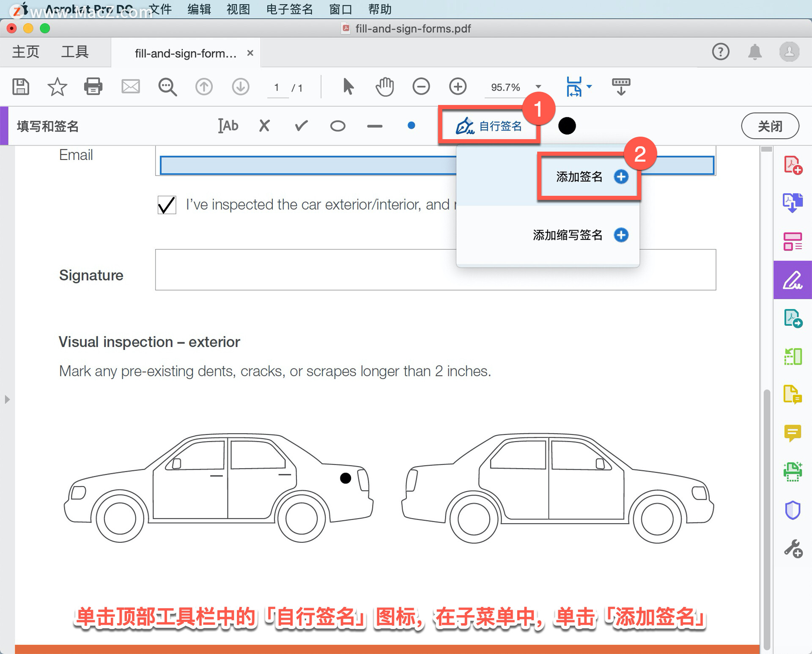Screen dimensions: 812x654
Task: Click the Save file floppy icon
Action: pos(20,87)
